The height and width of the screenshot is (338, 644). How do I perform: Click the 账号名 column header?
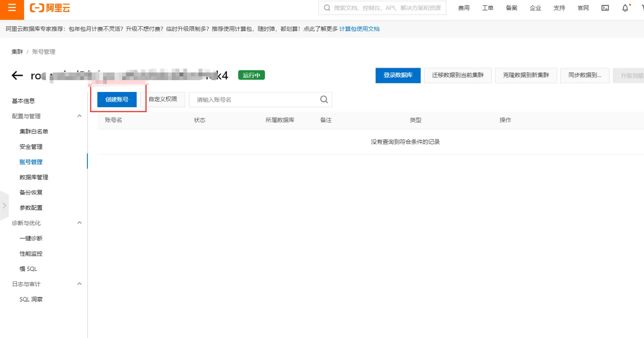[x=113, y=120]
